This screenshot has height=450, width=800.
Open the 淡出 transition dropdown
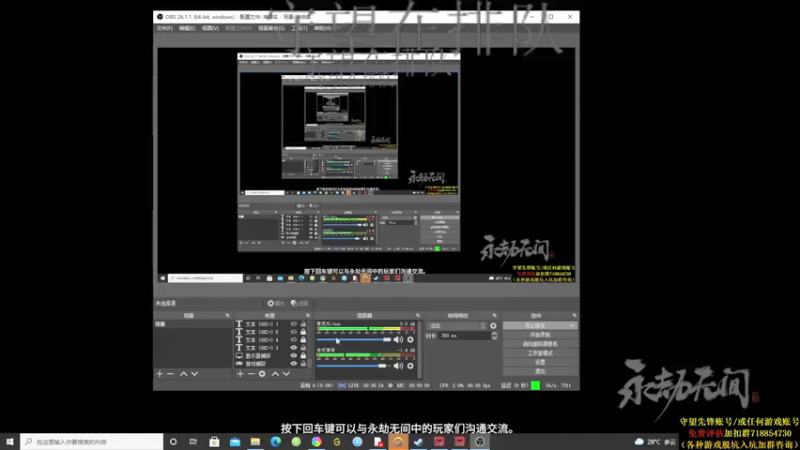[457, 326]
